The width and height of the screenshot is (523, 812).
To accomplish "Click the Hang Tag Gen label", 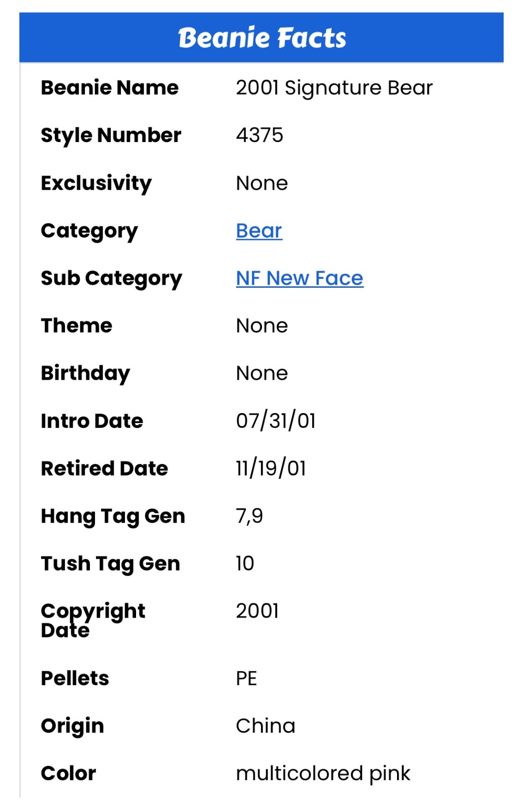I will tap(113, 516).
